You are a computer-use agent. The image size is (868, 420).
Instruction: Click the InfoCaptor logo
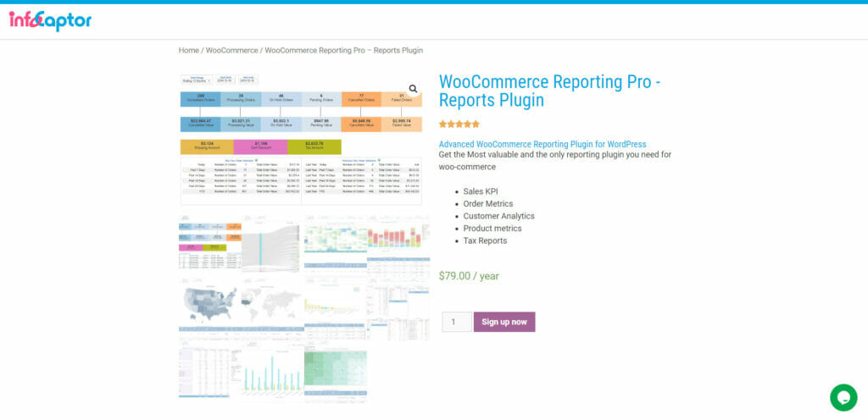point(50,20)
